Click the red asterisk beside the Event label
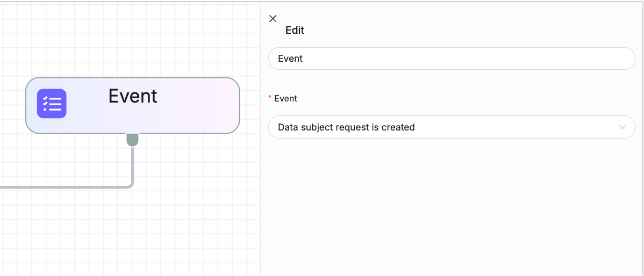The width and height of the screenshot is (644, 276). click(x=270, y=98)
